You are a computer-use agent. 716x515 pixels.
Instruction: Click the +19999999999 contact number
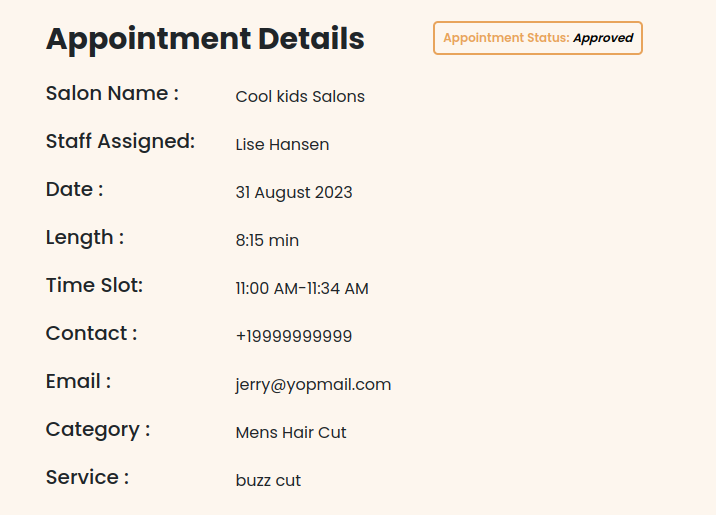pyautogui.click(x=294, y=337)
